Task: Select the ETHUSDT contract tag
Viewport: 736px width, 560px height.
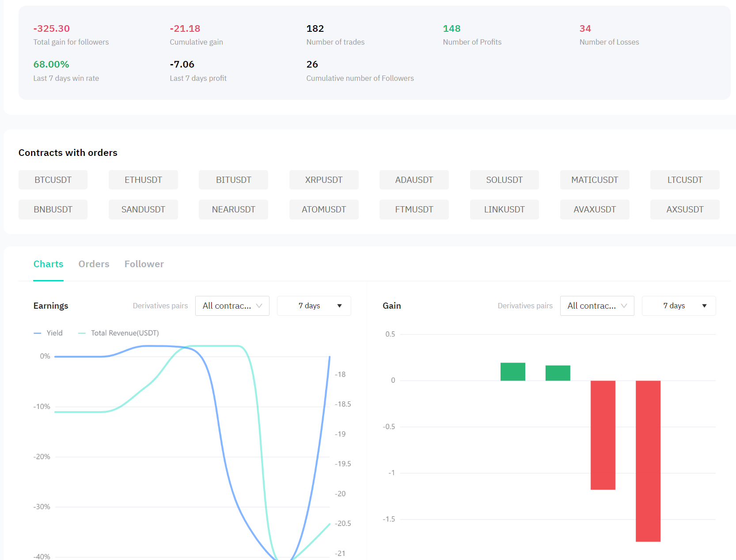Action: (143, 180)
